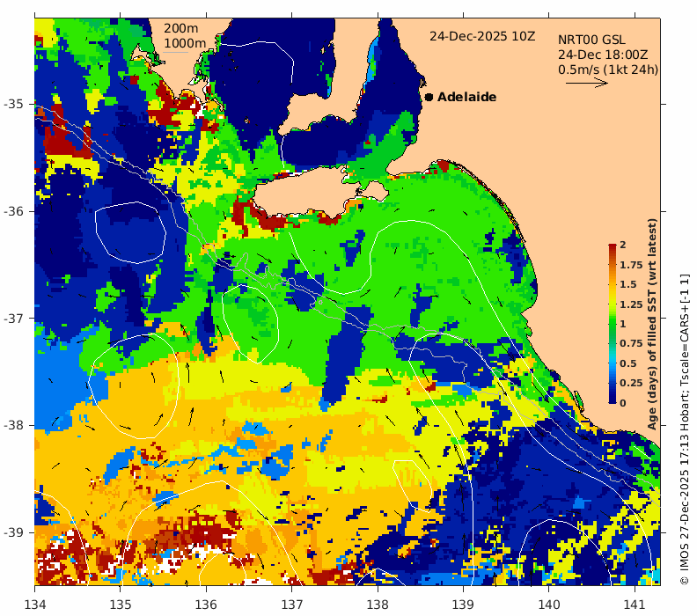
Task: Click the colorbar tick label 1.25
Action: pos(631,304)
